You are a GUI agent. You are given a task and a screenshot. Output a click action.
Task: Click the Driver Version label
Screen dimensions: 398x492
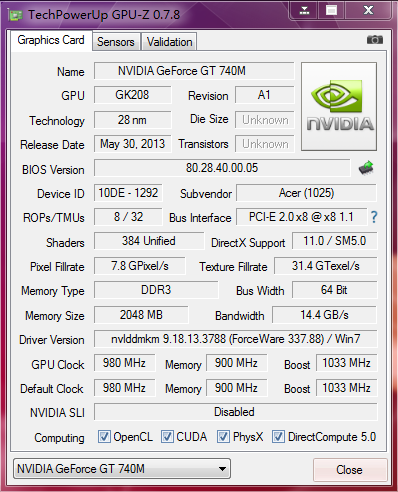[x=52, y=340]
